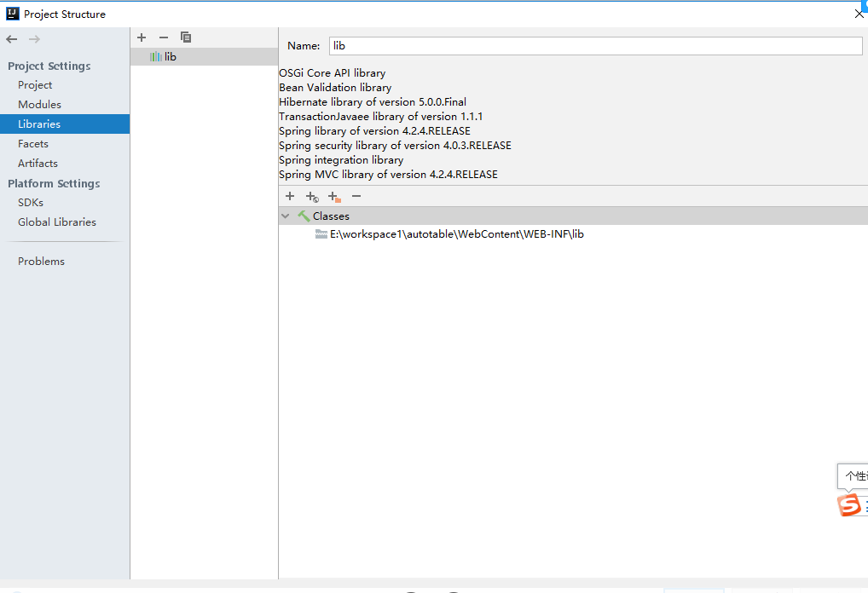The image size is (868, 593).
Task: Select the Libraries settings page
Action: pos(65,124)
